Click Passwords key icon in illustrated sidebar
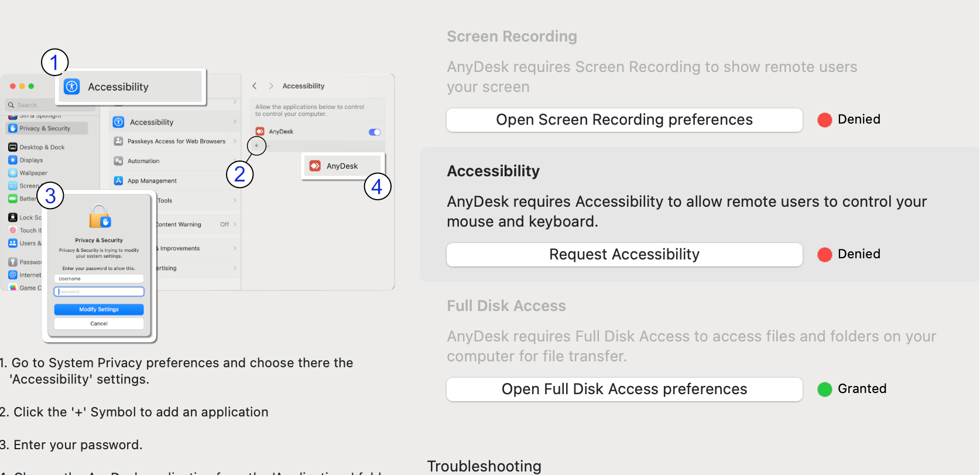 click(13, 262)
